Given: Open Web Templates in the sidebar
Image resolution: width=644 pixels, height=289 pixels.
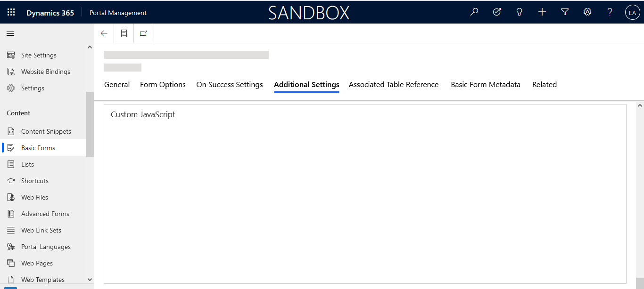Looking at the screenshot, I should (x=43, y=280).
